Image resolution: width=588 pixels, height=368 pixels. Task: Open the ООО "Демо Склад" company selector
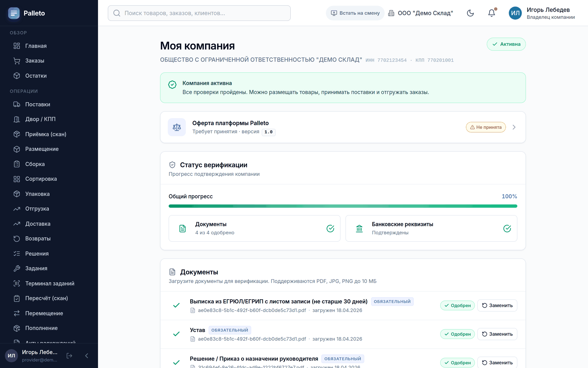click(421, 13)
